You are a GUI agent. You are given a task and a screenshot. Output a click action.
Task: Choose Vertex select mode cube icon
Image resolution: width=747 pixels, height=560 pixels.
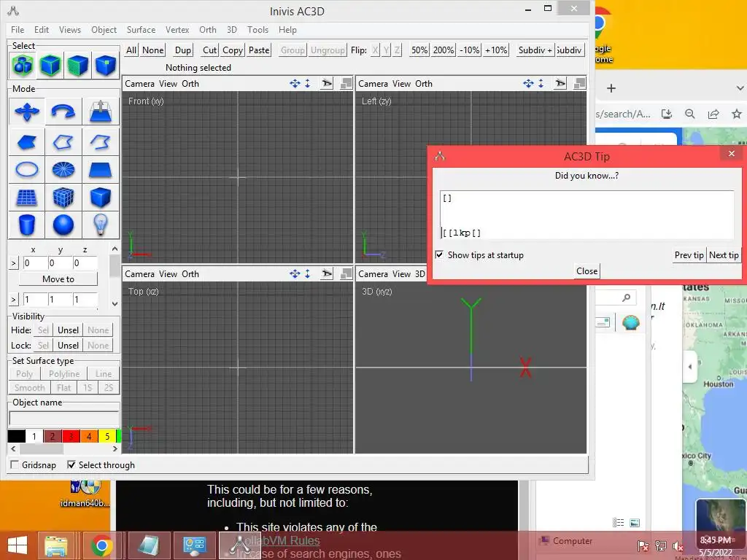105,65
